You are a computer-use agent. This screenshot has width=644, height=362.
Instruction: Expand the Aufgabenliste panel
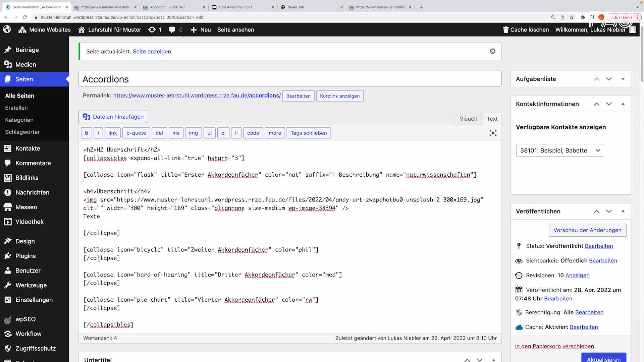[623, 79]
